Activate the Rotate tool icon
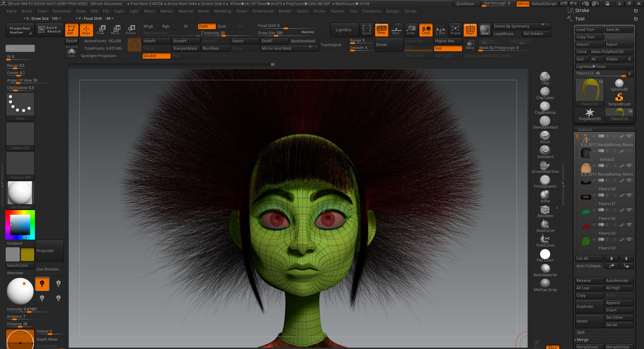 pyautogui.click(x=131, y=30)
